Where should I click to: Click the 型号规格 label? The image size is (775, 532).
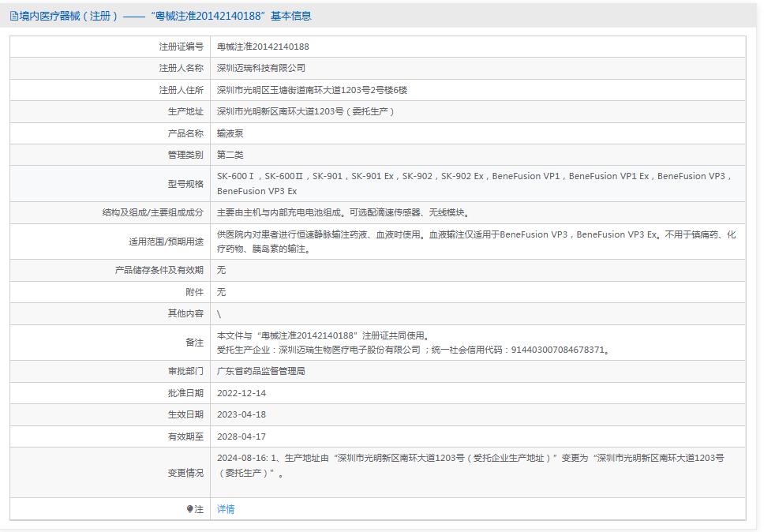point(185,183)
